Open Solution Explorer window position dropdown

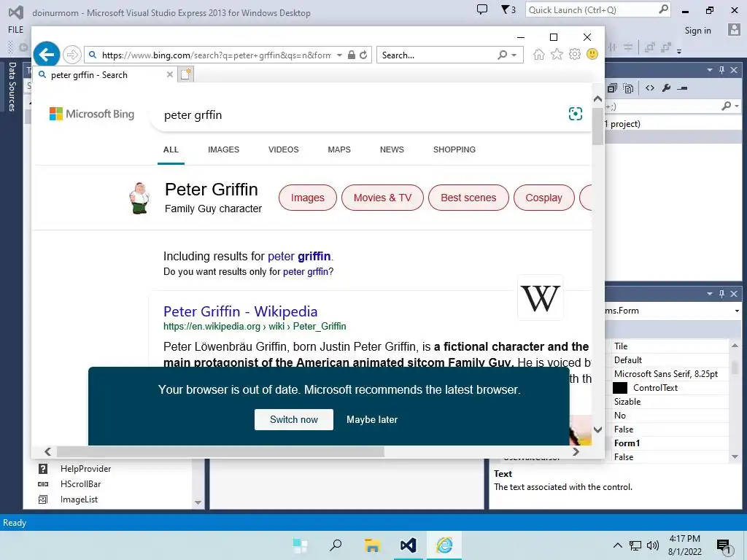click(x=710, y=70)
